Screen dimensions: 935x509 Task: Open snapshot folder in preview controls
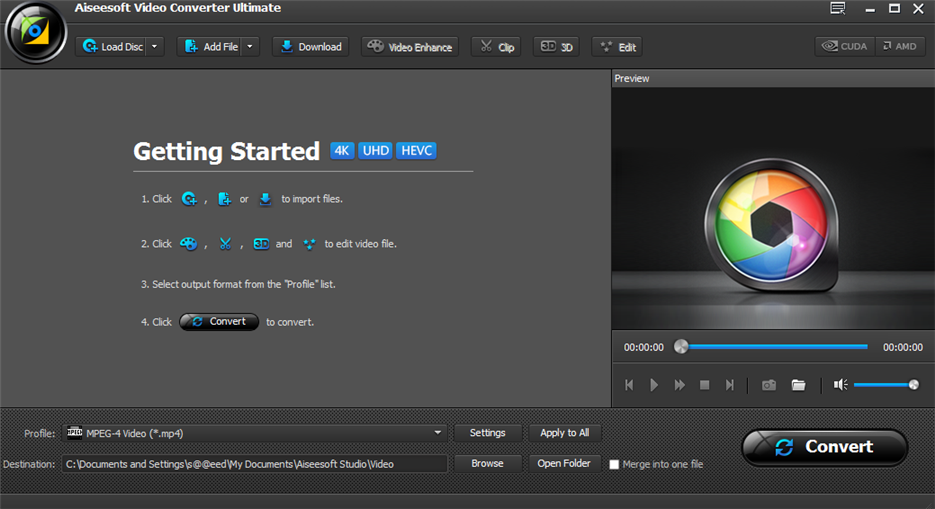798,385
